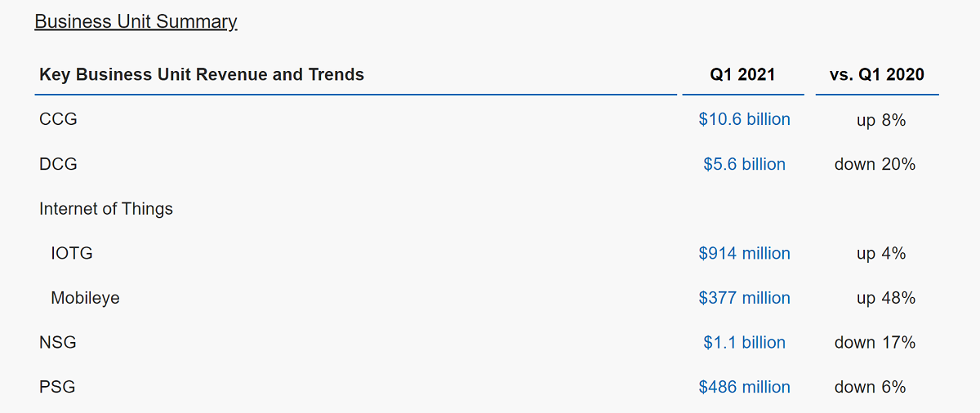The width and height of the screenshot is (980, 413).
Task: Click the IOTG row label
Action: pyautogui.click(x=72, y=254)
